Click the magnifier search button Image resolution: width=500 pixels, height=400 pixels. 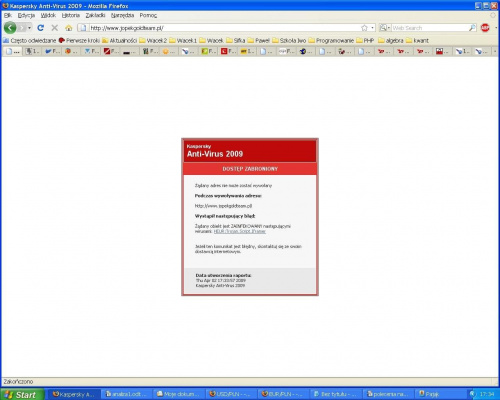click(472, 28)
